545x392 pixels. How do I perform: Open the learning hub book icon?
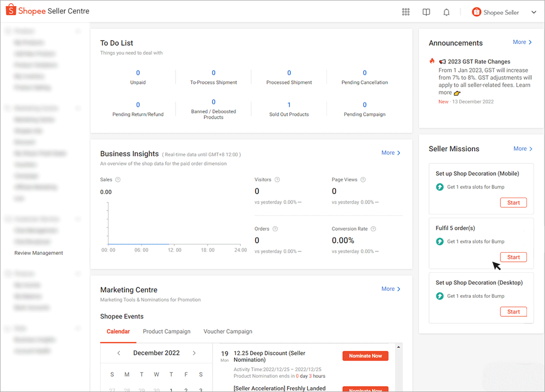pyautogui.click(x=426, y=11)
